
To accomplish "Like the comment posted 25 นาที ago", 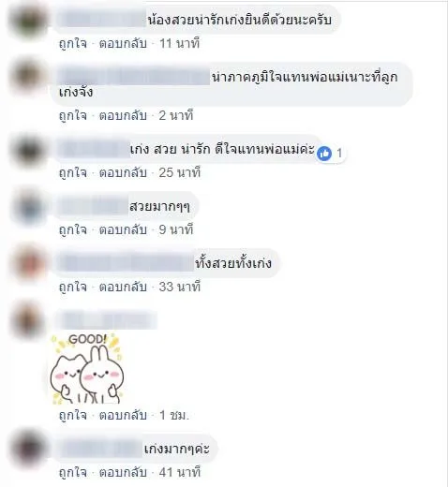I will (x=73, y=172).
